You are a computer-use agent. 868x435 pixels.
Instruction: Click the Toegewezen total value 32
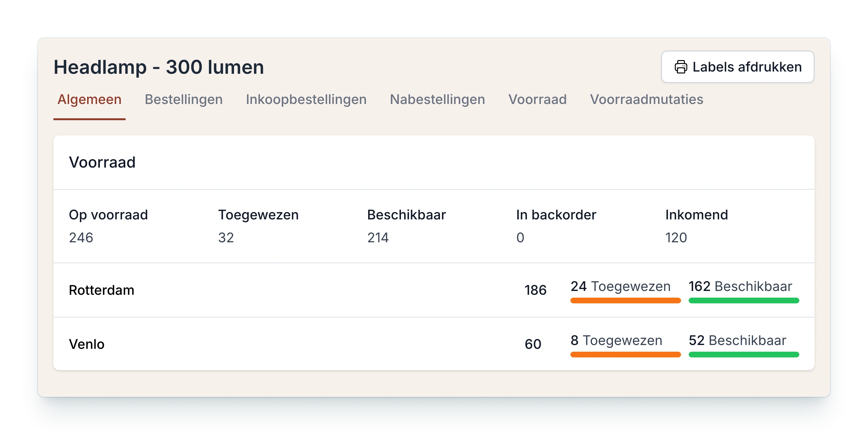tap(226, 238)
